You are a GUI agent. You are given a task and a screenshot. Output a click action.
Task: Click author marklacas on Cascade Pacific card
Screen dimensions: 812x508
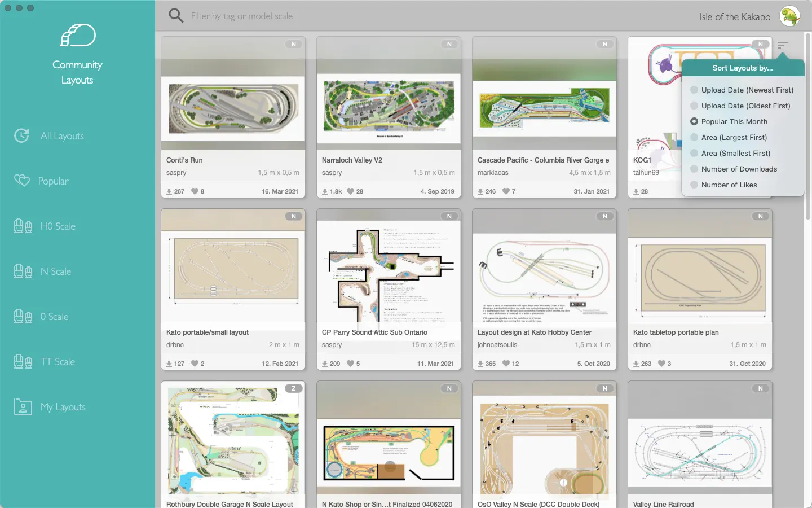[x=493, y=173]
